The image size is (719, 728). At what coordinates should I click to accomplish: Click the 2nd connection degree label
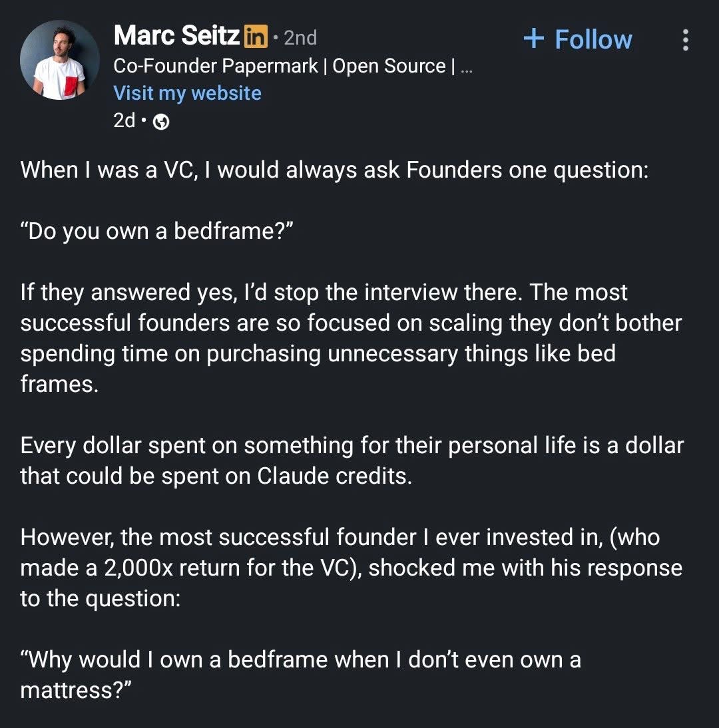300,37
